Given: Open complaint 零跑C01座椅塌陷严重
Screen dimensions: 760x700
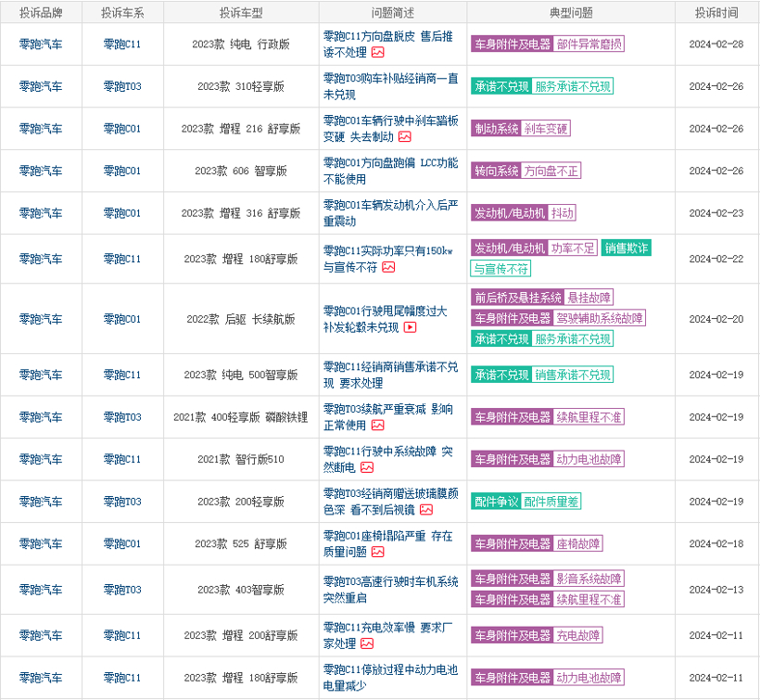Looking at the screenshot, I should 387,543.
